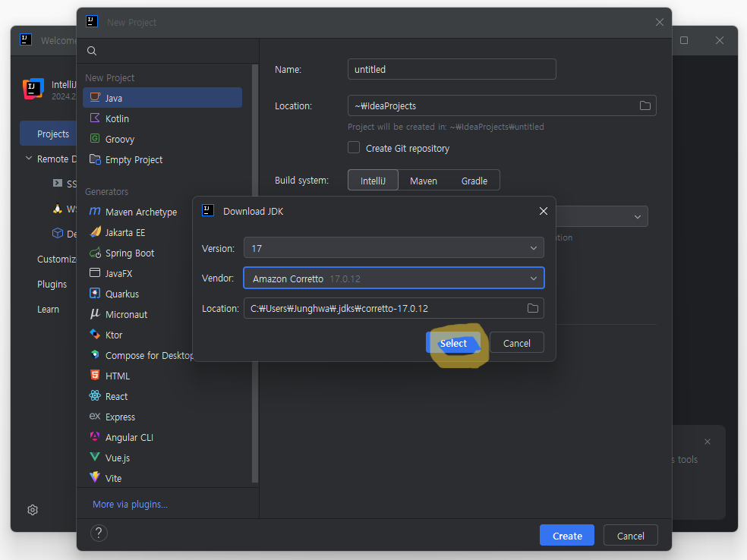This screenshot has width=747, height=560.
Task: Cancel the Download JDK dialog
Action: [516, 343]
